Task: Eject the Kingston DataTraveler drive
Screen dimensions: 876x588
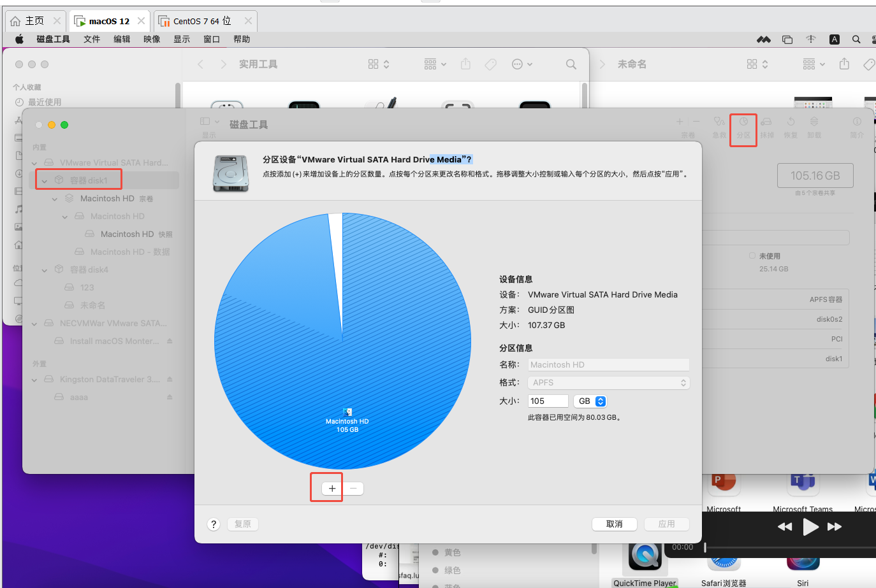Action: (170, 379)
